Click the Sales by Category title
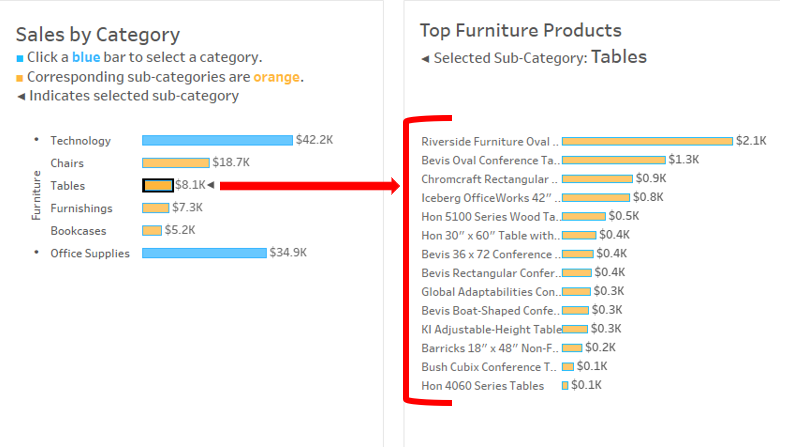This screenshot has height=447, width=789. [98, 36]
